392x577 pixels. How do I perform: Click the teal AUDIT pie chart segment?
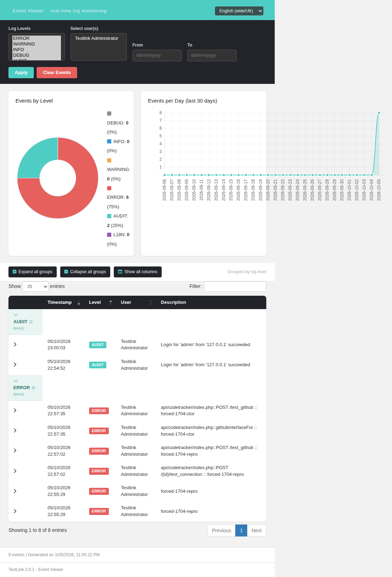[37, 158]
